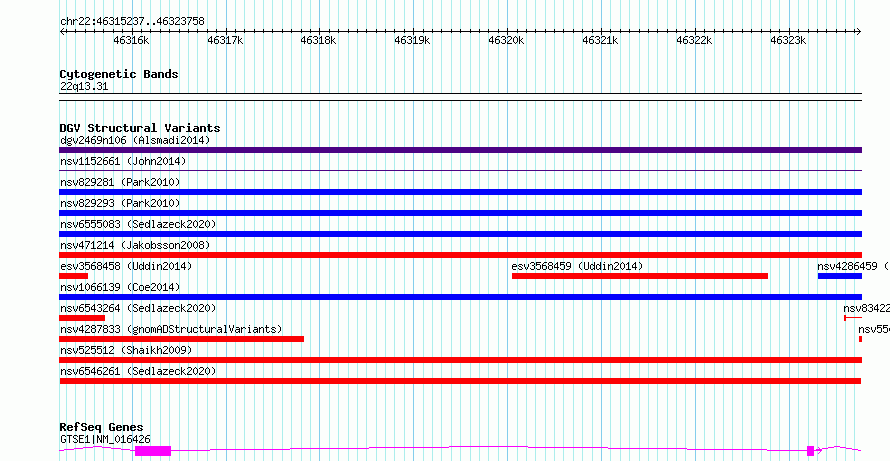The width and height of the screenshot is (890, 461).
Task: Open the nsv829281 (Park2010) variant label
Action: 120,182
